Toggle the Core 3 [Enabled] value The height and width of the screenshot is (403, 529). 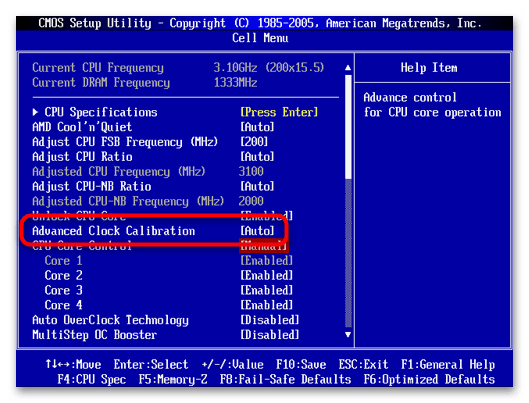pos(266,290)
